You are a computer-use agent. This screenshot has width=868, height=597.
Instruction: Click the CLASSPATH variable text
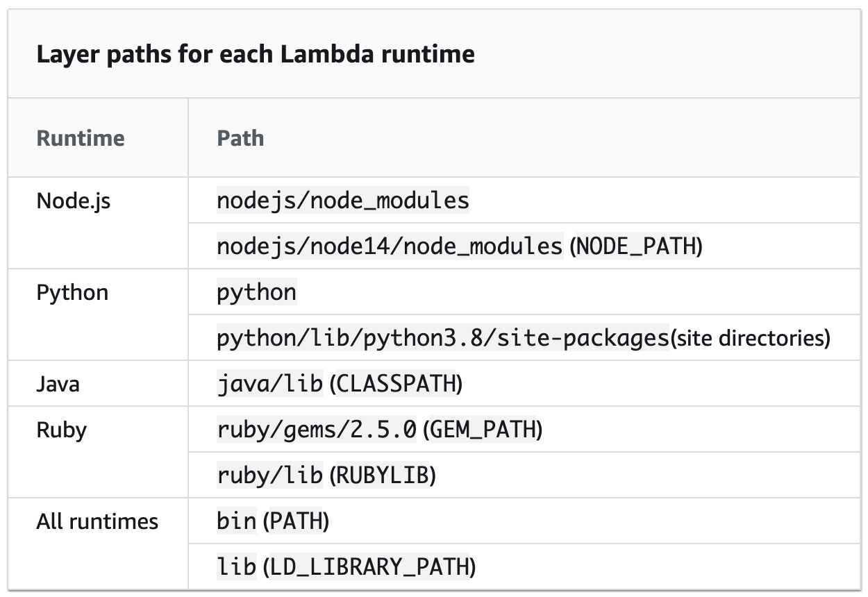pos(395,384)
